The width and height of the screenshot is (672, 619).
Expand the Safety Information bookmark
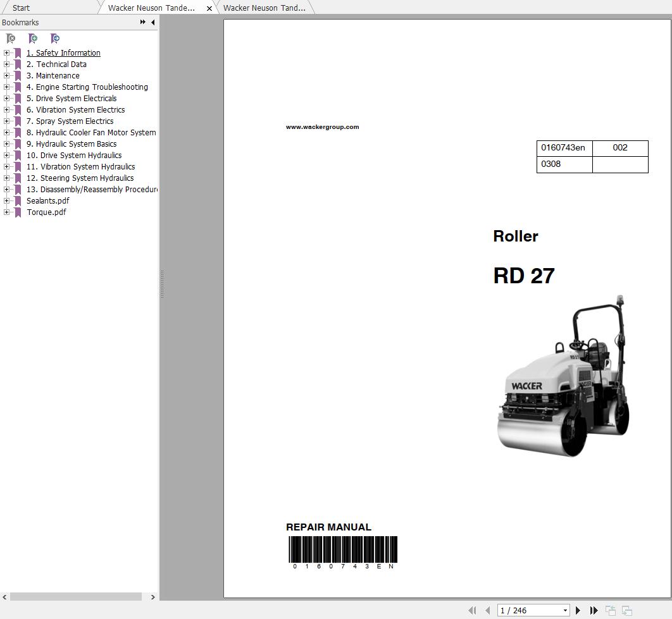[x=6, y=52]
